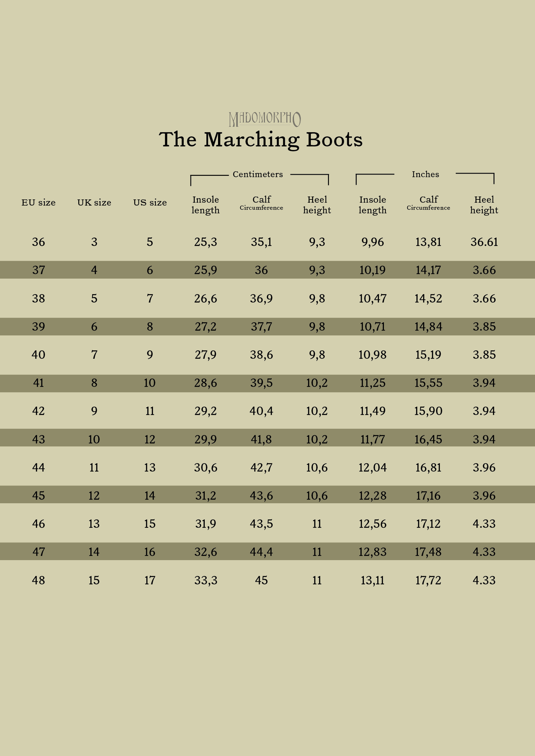Click the Inches group label
The width and height of the screenshot is (535, 756).
pyautogui.click(x=425, y=174)
